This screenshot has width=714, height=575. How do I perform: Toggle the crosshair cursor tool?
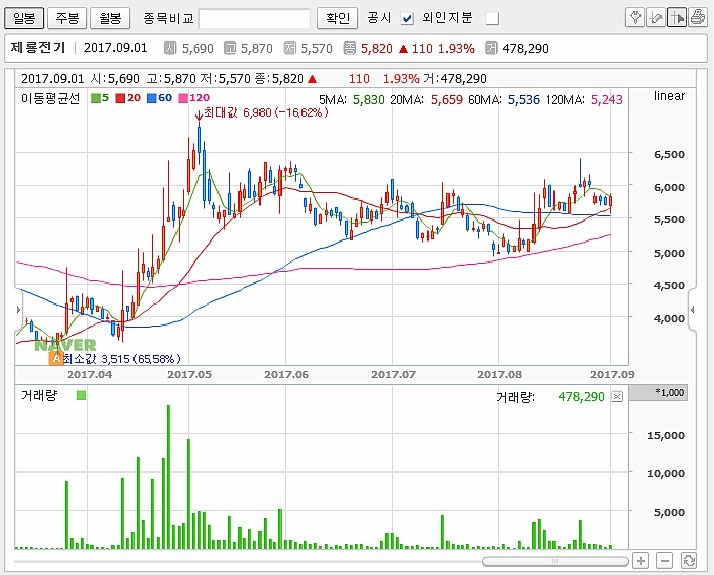tap(677, 18)
